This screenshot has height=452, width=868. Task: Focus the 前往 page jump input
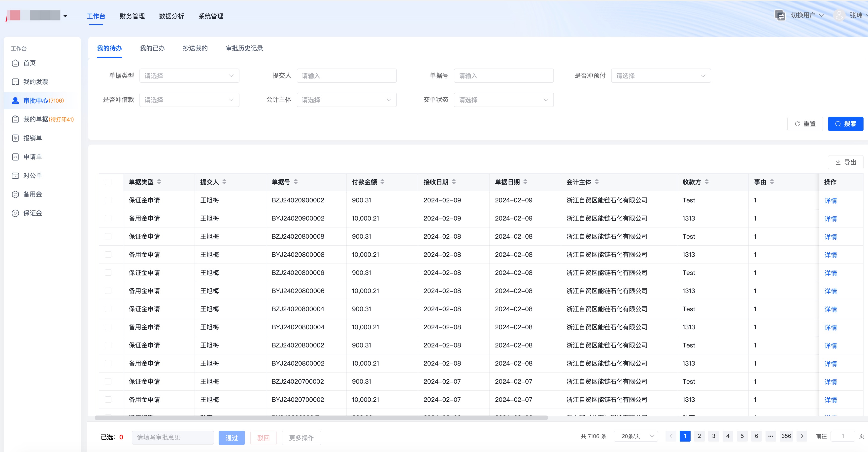pyautogui.click(x=843, y=436)
